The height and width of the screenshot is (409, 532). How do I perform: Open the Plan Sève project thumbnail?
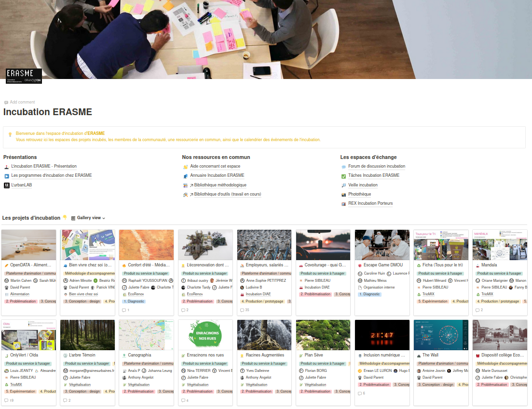pyautogui.click(x=323, y=334)
